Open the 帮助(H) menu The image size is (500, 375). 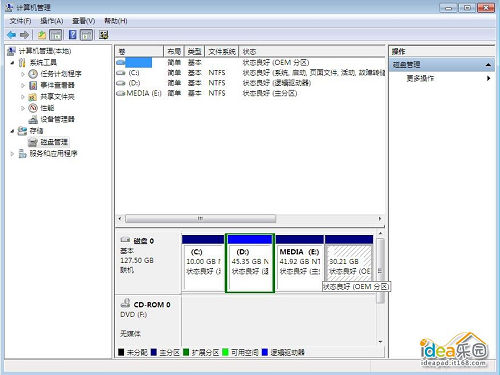[116, 21]
